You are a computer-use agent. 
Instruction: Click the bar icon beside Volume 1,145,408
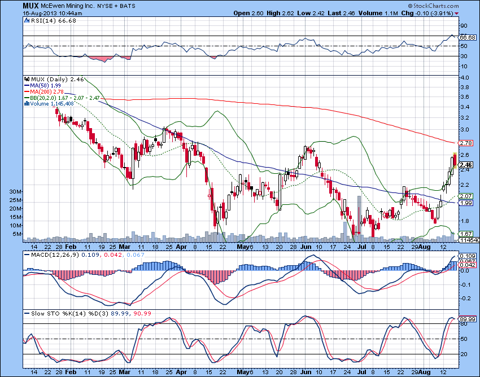tap(27, 104)
